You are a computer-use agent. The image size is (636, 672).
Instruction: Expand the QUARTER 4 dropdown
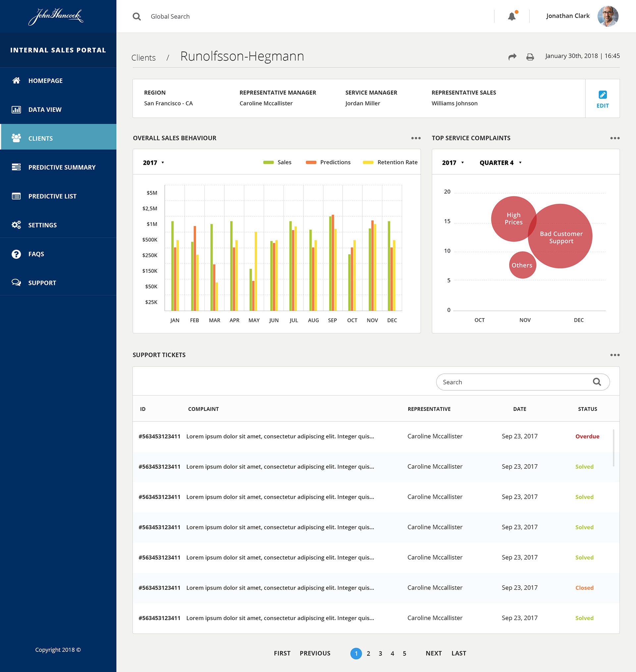pos(501,163)
